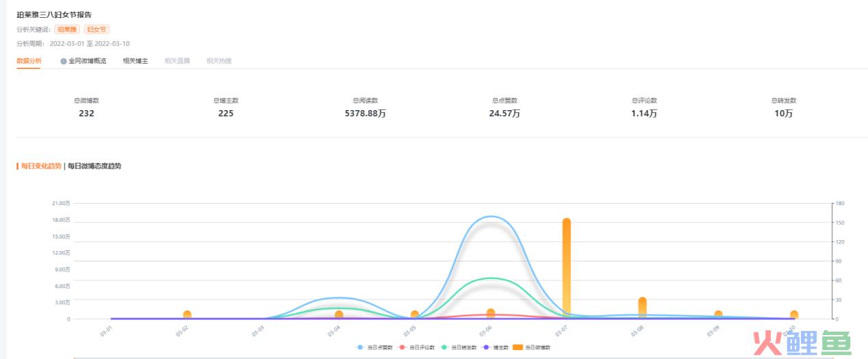The width and height of the screenshot is (868, 359).
Task: Click the tall orange bar for 03-07
Action: click(567, 268)
